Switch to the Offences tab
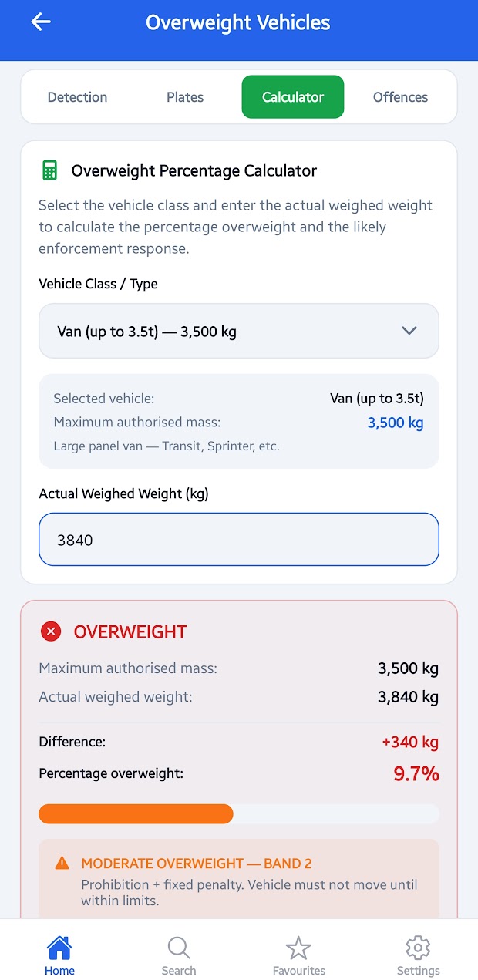The height and width of the screenshot is (980, 478). (400, 97)
